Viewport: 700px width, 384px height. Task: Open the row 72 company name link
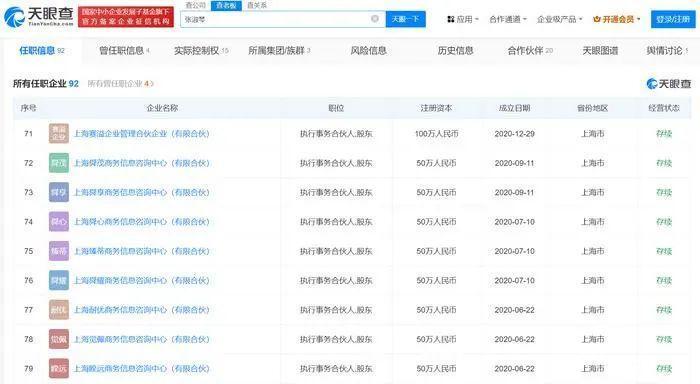pos(142,163)
